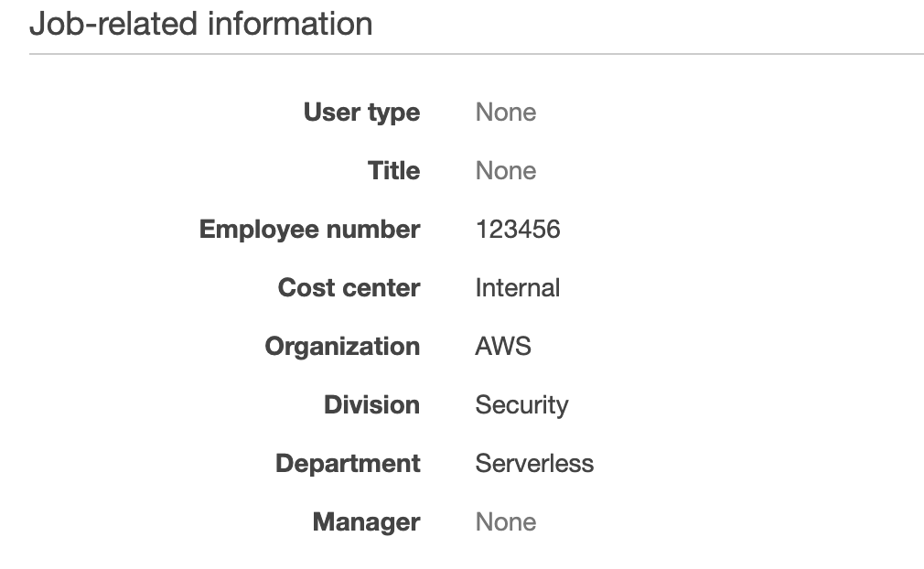Click the None value beside Manager
This screenshot has width=924, height=569.
coord(505,521)
